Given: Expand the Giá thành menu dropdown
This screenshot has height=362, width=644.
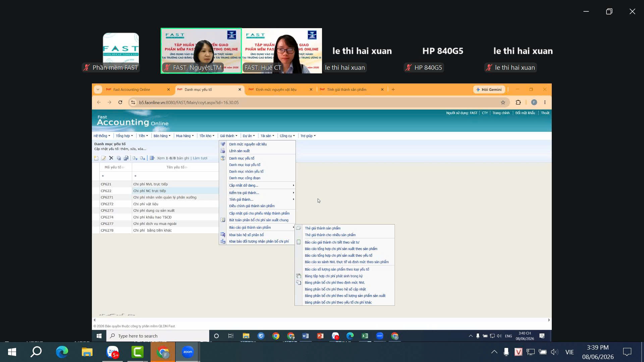Looking at the screenshot, I should pos(228,136).
